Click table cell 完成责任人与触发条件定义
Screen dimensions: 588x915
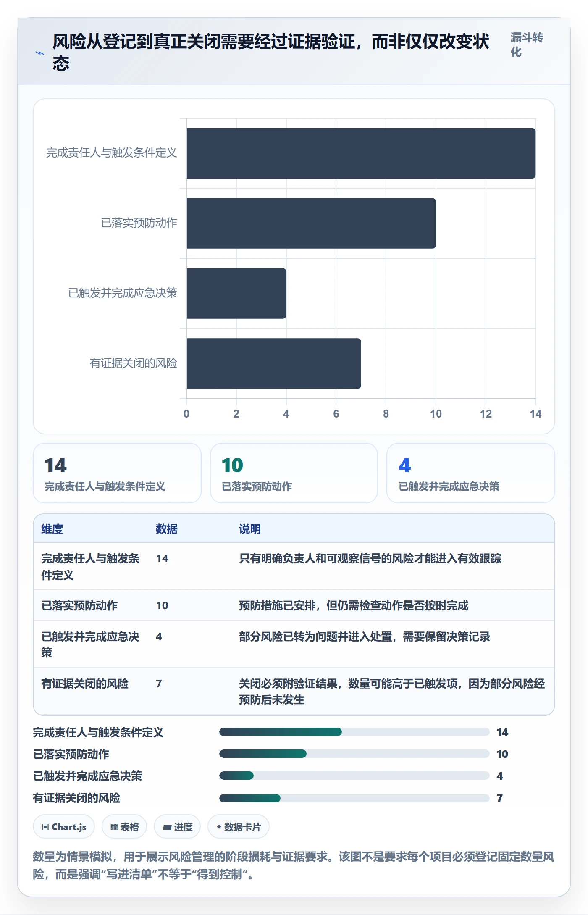(90, 566)
